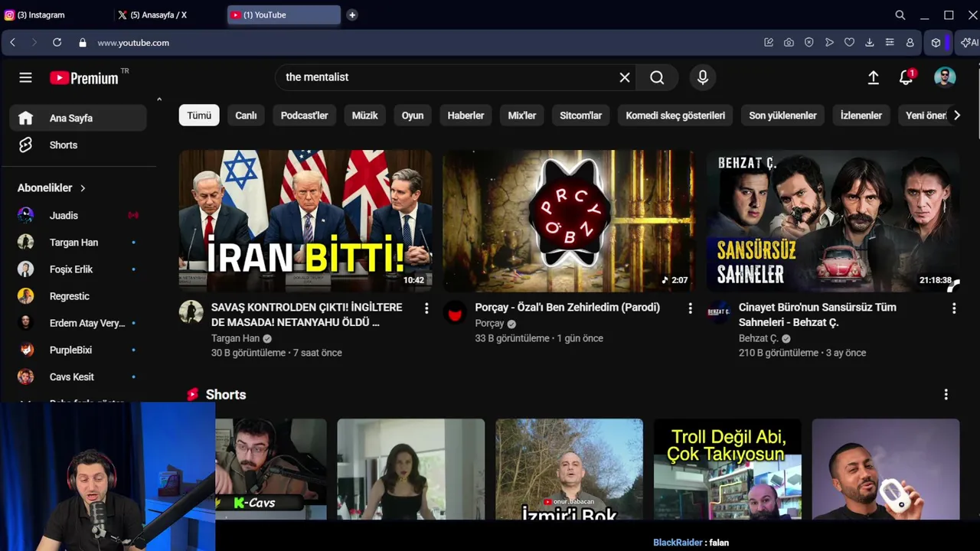The width and height of the screenshot is (980, 551).
Task: Play the Porçay parody thumbnail
Action: coord(569,220)
